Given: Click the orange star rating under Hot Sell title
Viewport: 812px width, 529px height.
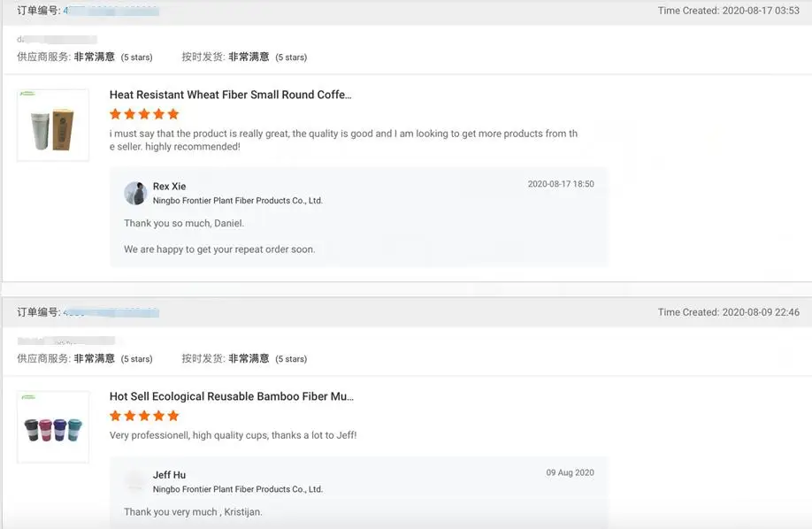Looking at the screenshot, I should pyautogui.click(x=144, y=416).
